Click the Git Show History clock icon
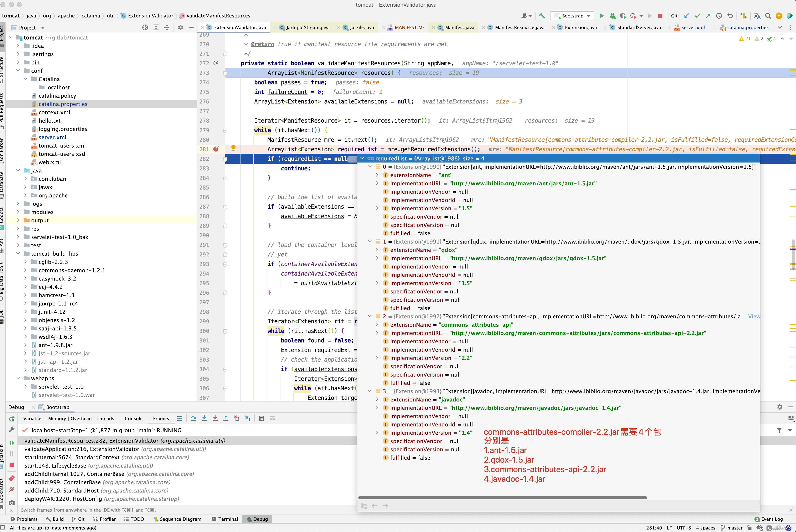Screen dimensions: 796x532 [719, 16]
